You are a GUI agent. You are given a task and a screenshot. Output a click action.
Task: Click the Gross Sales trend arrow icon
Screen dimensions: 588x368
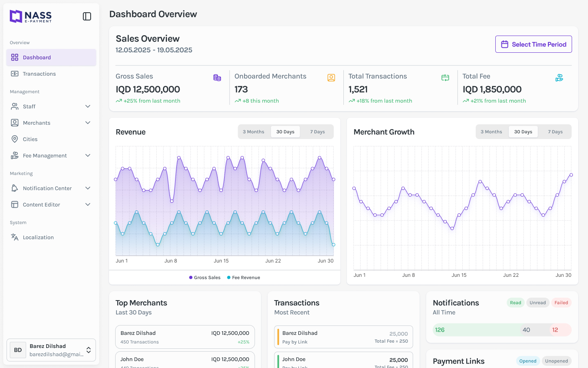pos(119,101)
